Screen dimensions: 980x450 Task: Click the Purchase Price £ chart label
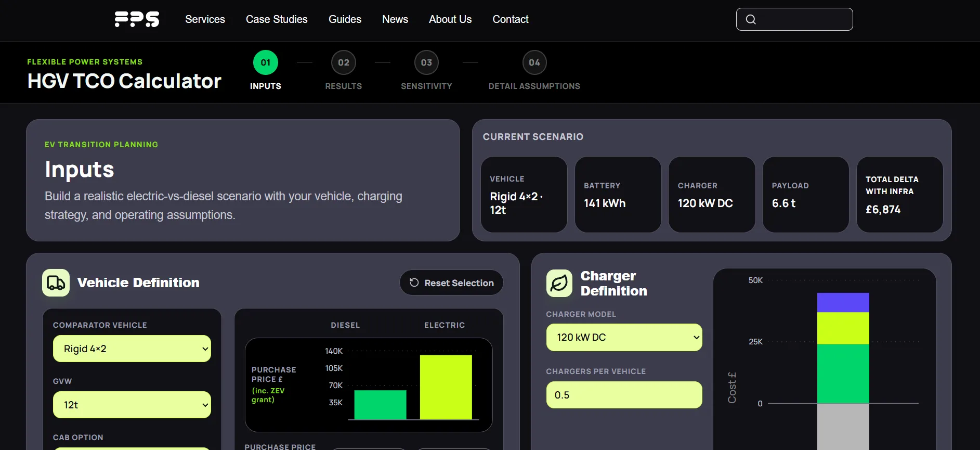[273, 374]
